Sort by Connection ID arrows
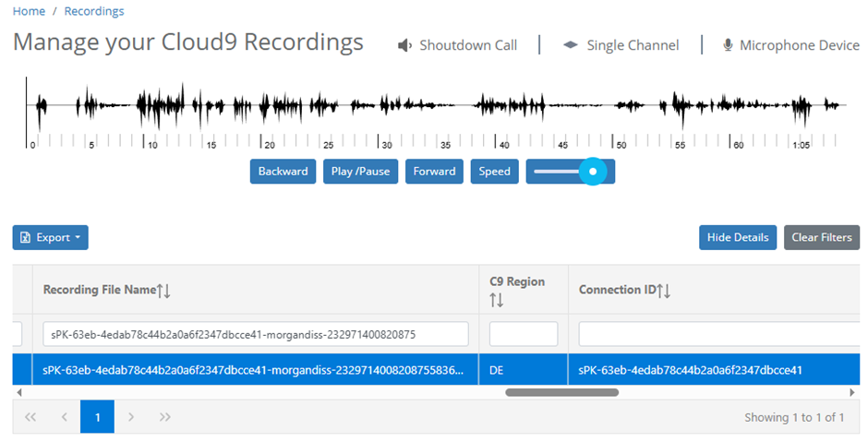Image resolution: width=868 pixels, height=442 pixels. tap(663, 290)
